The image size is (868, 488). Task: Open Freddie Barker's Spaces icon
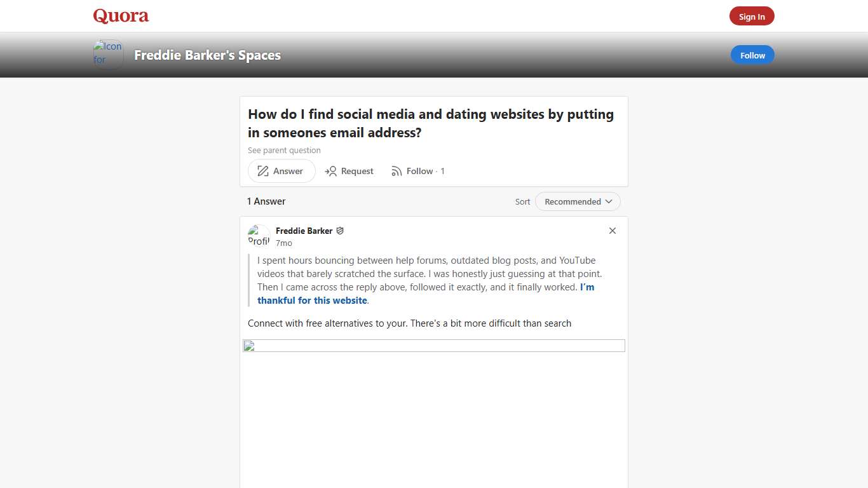click(x=107, y=54)
